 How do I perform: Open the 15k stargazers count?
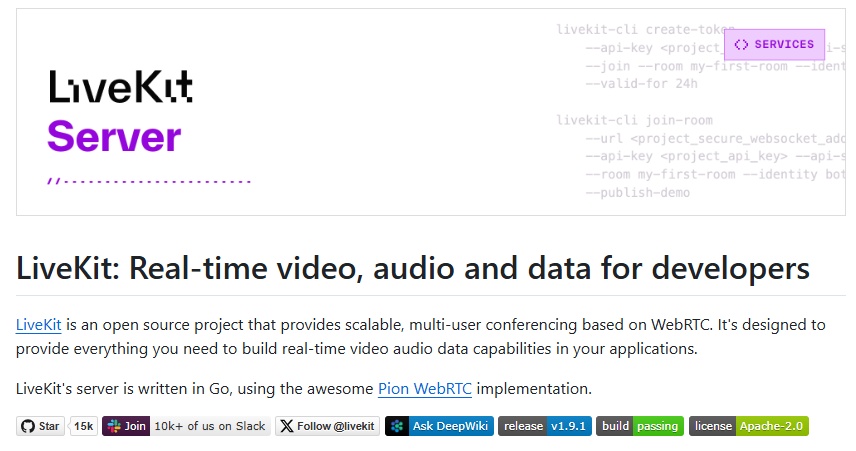pyautogui.click(x=84, y=426)
